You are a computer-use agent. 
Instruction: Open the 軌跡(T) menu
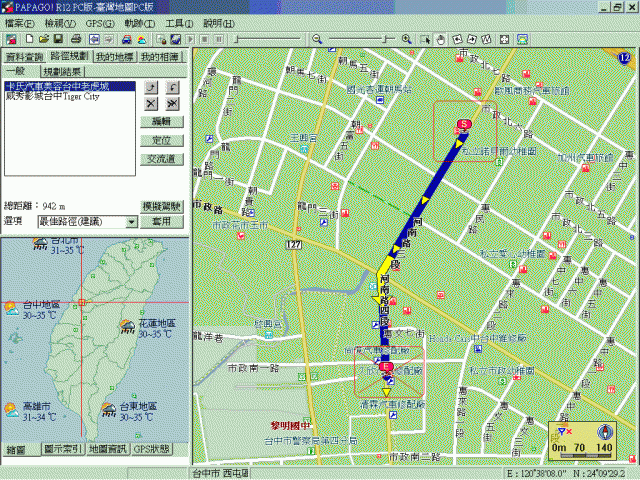(140, 23)
